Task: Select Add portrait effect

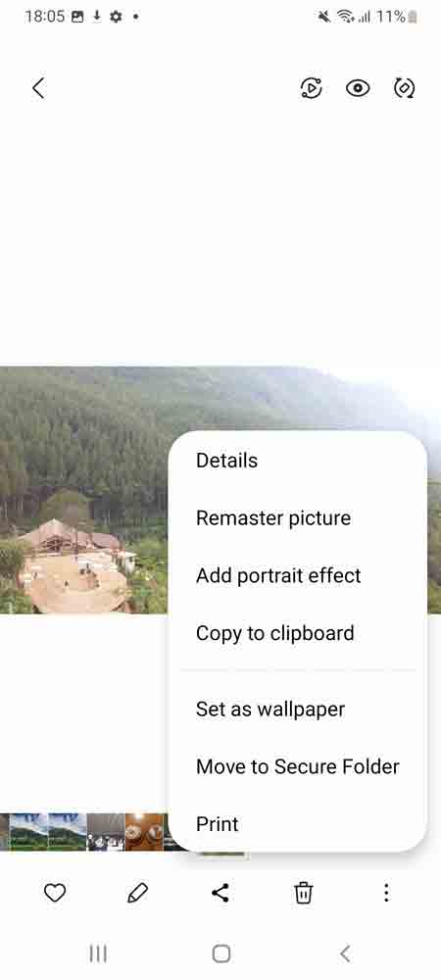Action: pyautogui.click(x=278, y=575)
